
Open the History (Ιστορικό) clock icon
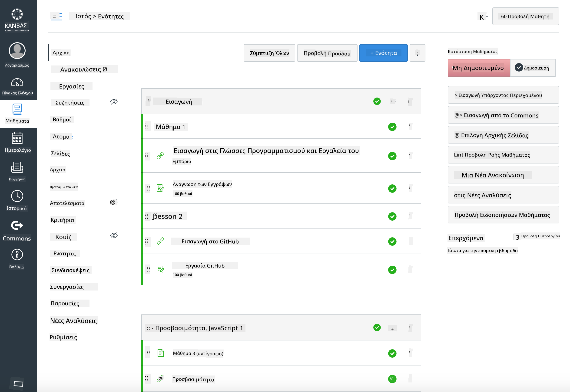point(17,196)
